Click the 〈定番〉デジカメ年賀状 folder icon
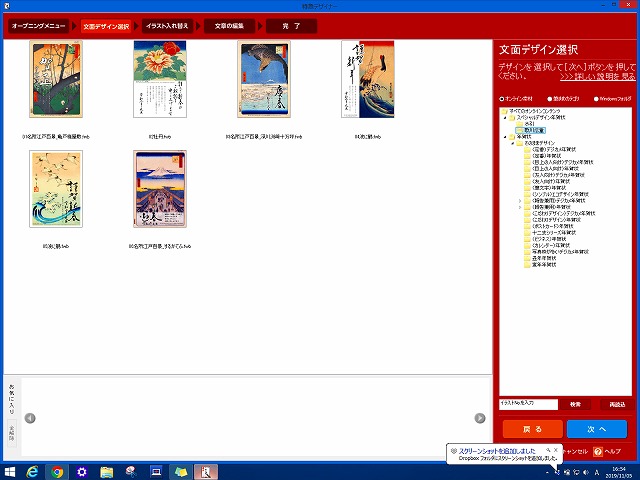Viewport: 640px width, 480px height. click(x=527, y=149)
